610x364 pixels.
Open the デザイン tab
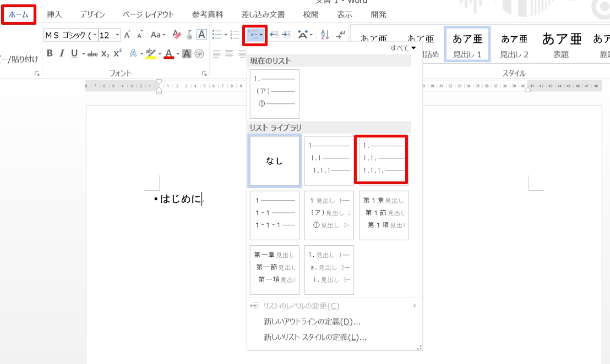pos(92,15)
